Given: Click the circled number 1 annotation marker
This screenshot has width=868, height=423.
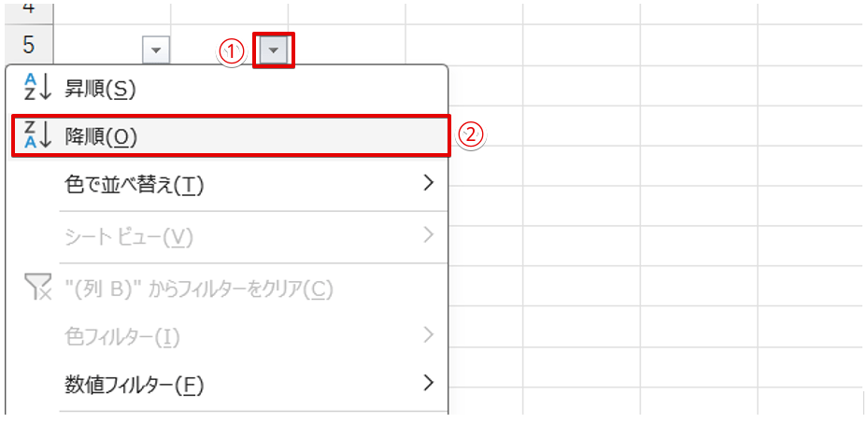Looking at the screenshot, I should pyautogui.click(x=232, y=51).
